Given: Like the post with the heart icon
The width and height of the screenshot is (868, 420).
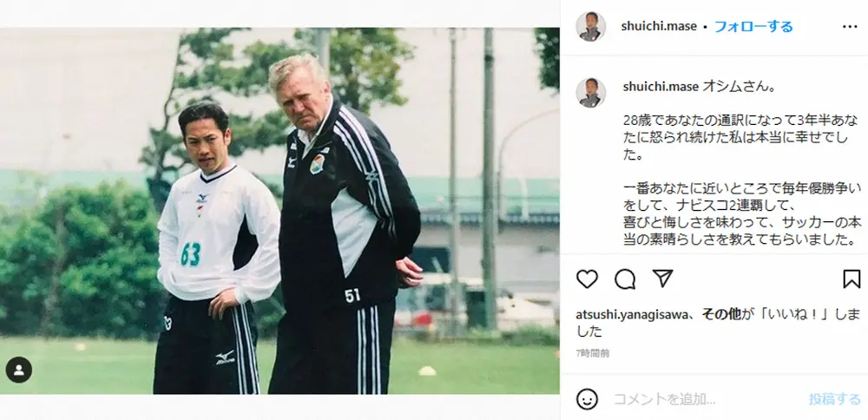Looking at the screenshot, I should (587, 279).
